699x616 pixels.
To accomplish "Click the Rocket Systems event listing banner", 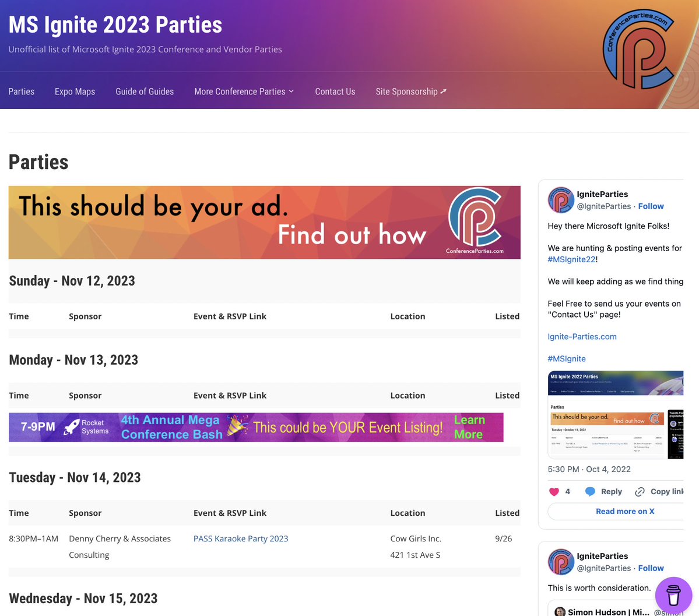I will pyautogui.click(x=256, y=427).
